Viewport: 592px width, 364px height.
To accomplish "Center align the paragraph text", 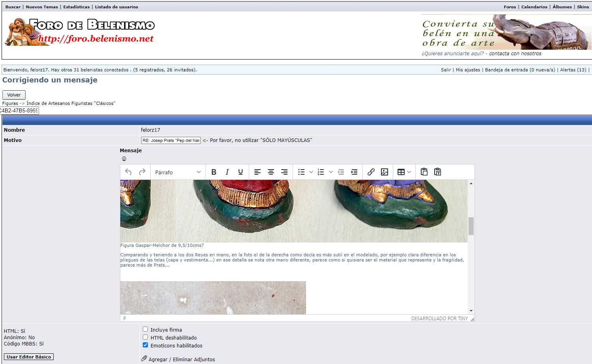I will tap(271, 172).
